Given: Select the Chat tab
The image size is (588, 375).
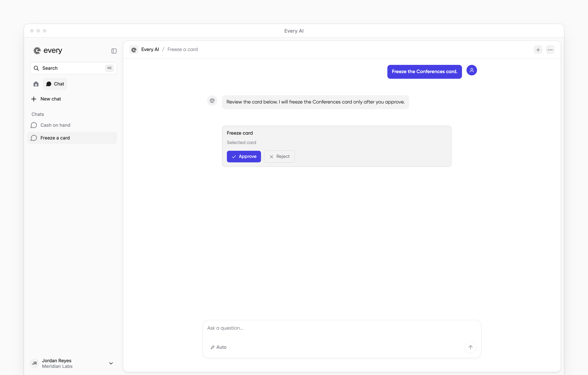Looking at the screenshot, I should (x=55, y=84).
